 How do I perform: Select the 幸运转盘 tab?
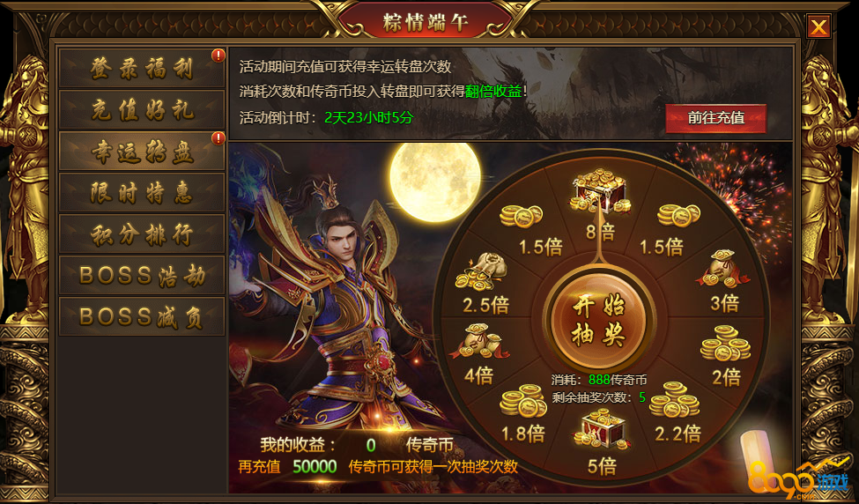coord(142,152)
